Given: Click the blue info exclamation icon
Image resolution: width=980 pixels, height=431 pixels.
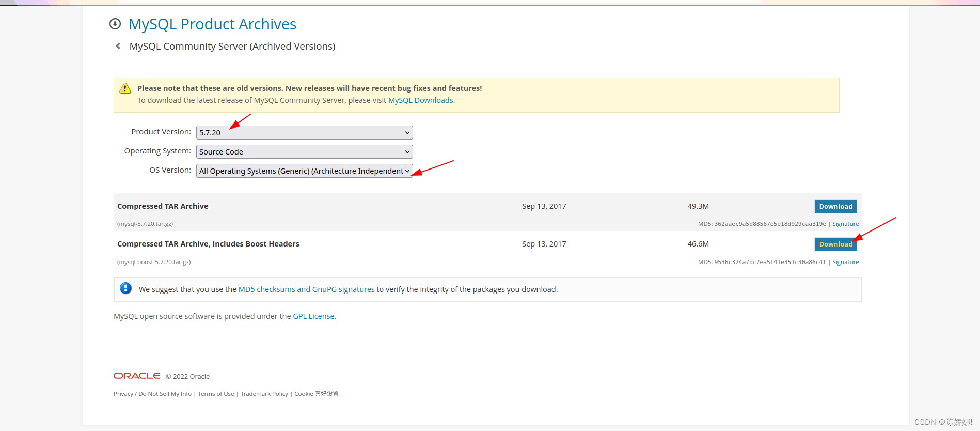Looking at the screenshot, I should 125,288.
